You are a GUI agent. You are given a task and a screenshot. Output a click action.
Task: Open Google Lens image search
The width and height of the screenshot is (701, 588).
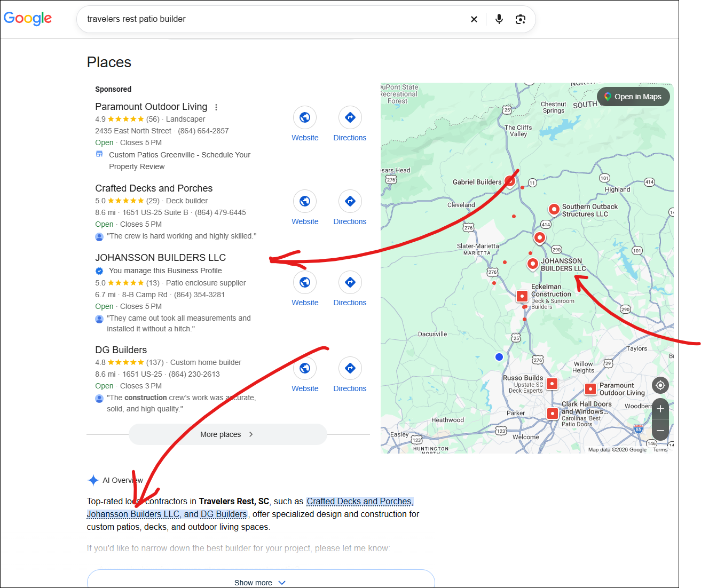[x=521, y=19]
